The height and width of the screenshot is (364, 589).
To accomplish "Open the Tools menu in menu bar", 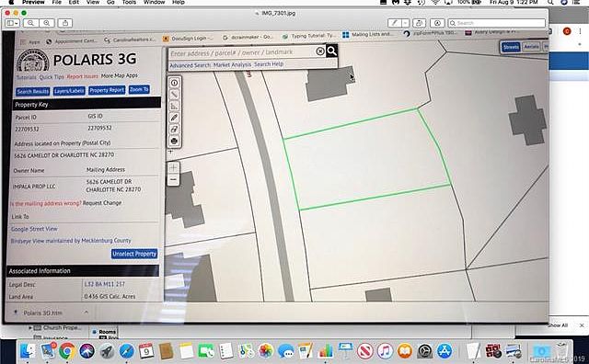I will pyautogui.click(x=129, y=2).
